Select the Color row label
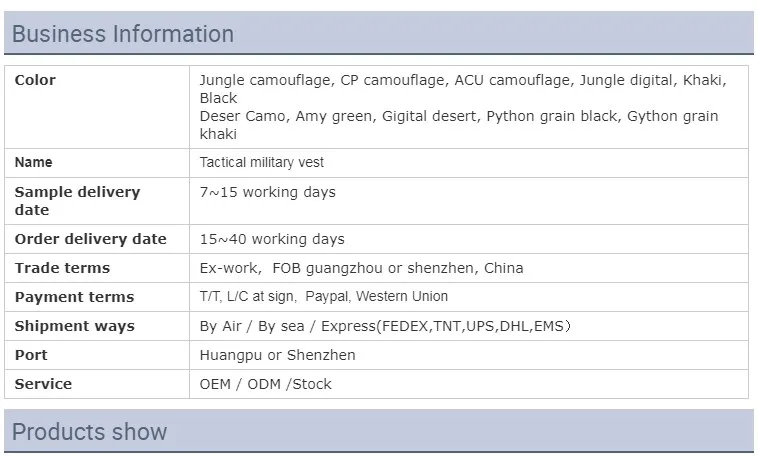Screen dimensions: 758x456 tap(35, 80)
